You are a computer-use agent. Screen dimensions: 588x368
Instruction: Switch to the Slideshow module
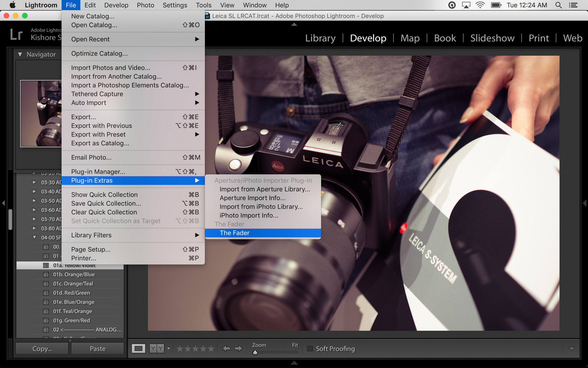pos(492,38)
